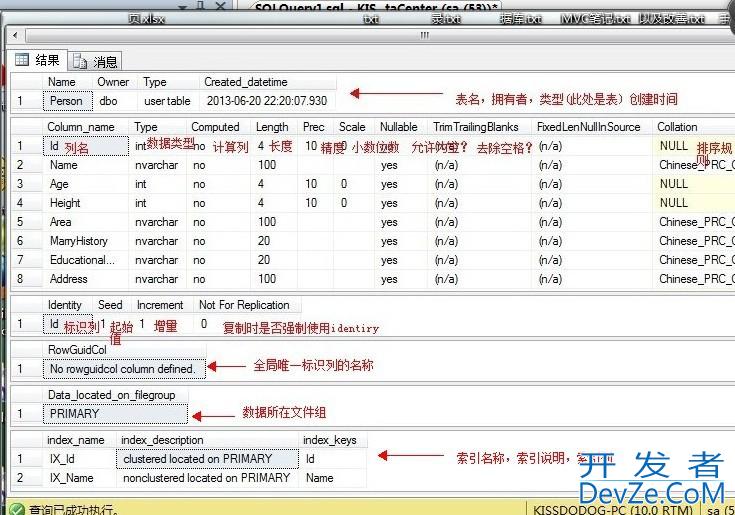The width and height of the screenshot is (735, 515).
Task: Click the horizontal scrollbar thumb grip
Action: (424, 35)
